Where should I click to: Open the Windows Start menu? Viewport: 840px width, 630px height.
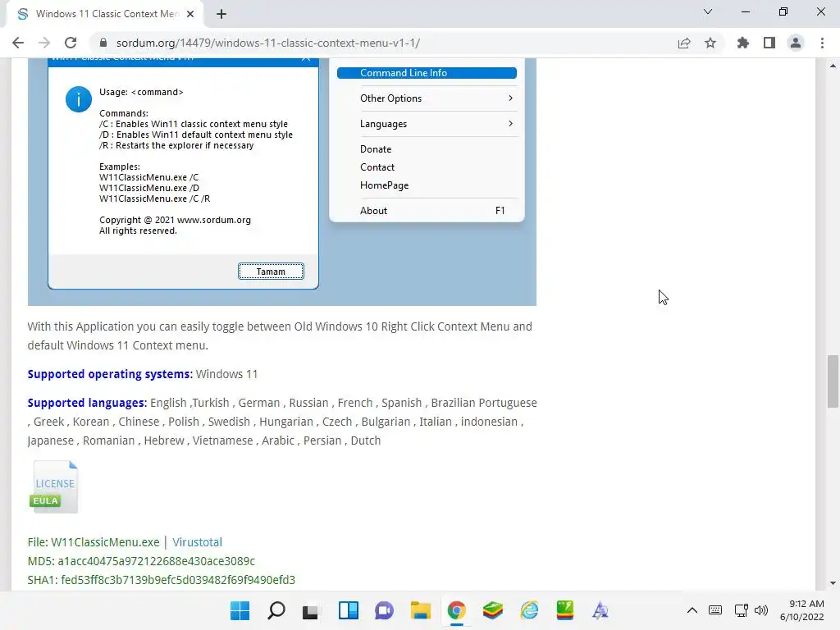pos(240,610)
